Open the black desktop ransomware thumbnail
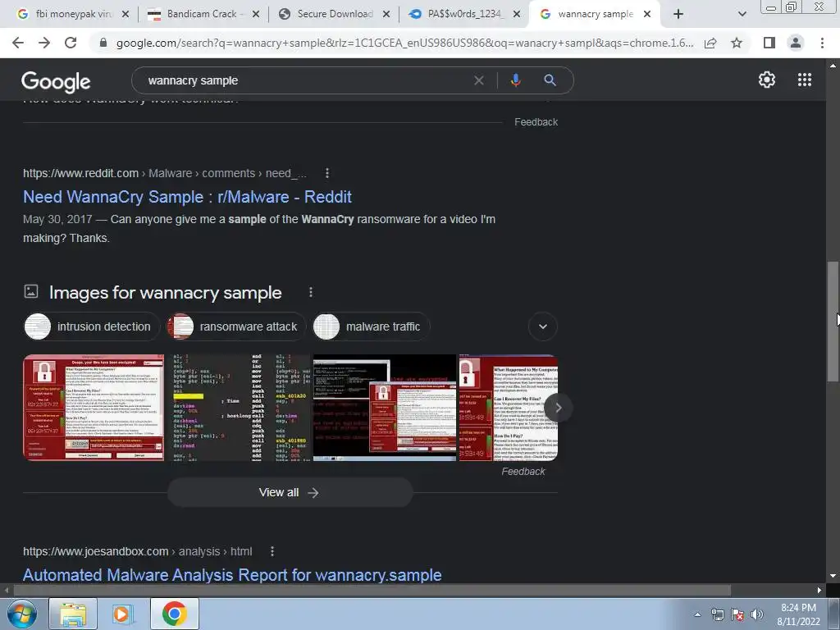 click(x=385, y=407)
